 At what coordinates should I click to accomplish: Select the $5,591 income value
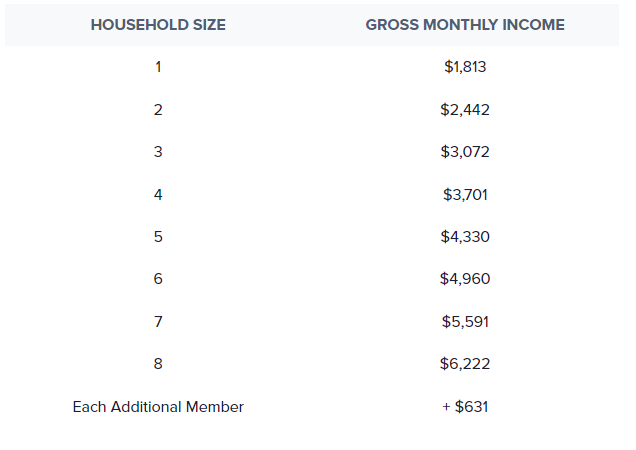465,322
